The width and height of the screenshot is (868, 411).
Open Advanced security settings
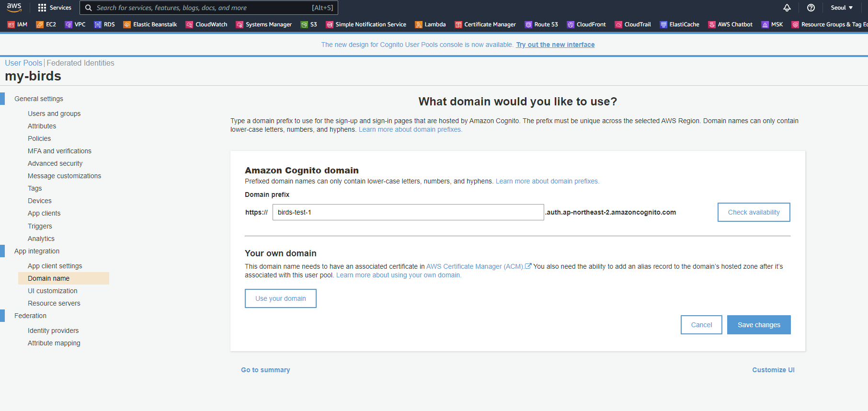click(x=55, y=163)
